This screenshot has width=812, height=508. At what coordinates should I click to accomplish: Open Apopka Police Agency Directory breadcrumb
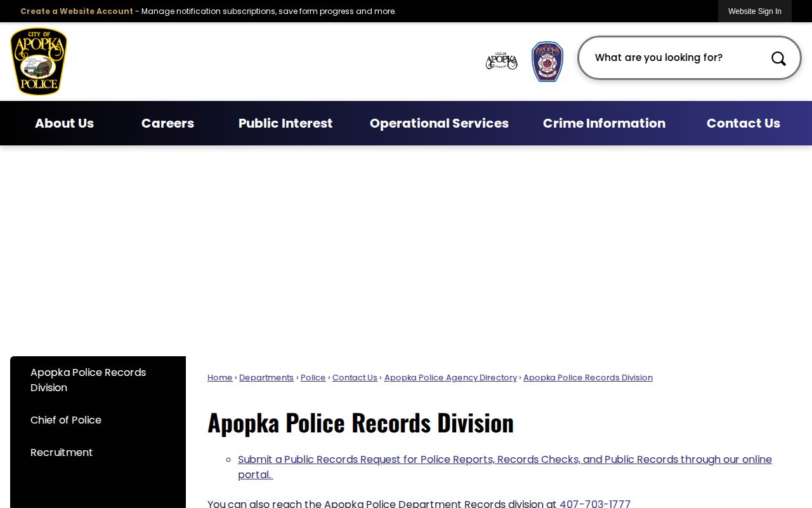click(450, 377)
